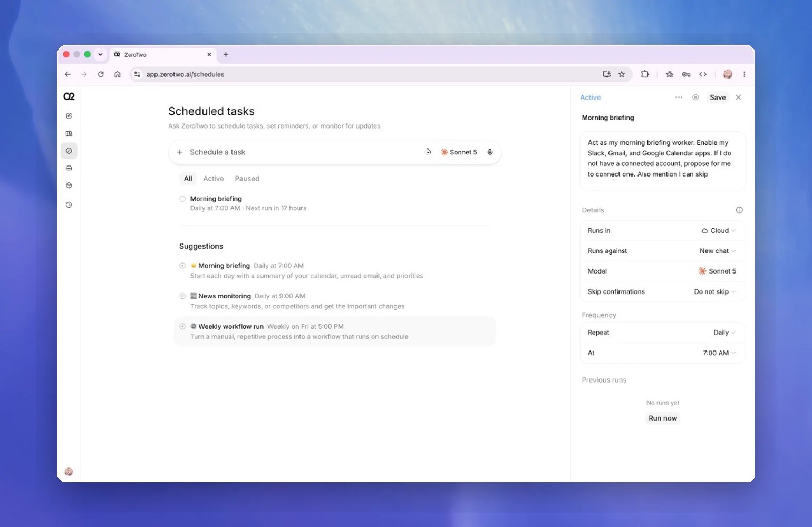Viewport: 812px width, 527px height.
Task: Open the Runs in Cloud dropdown
Action: pyautogui.click(x=718, y=231)
